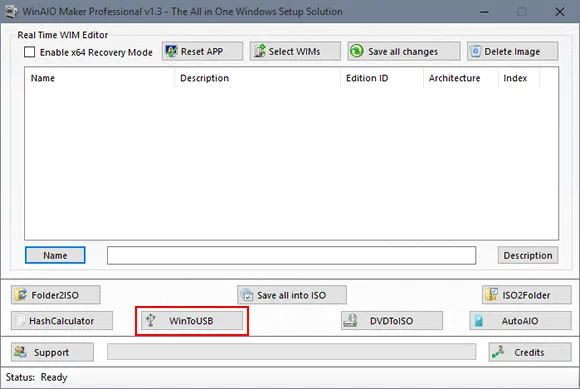This screenshot has width=580, height=389.
Task: Click the progress bar beside Support
Action: point(291,352)
